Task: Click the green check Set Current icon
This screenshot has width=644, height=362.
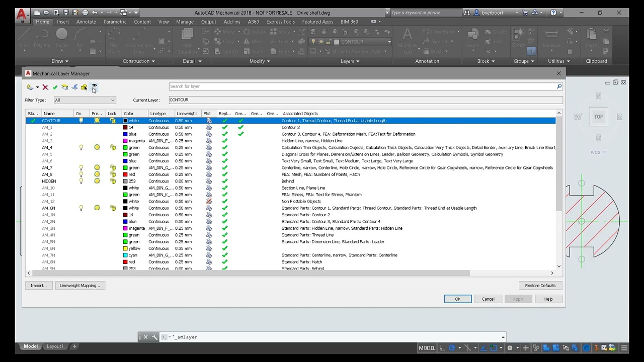Action: pos(55,87)
